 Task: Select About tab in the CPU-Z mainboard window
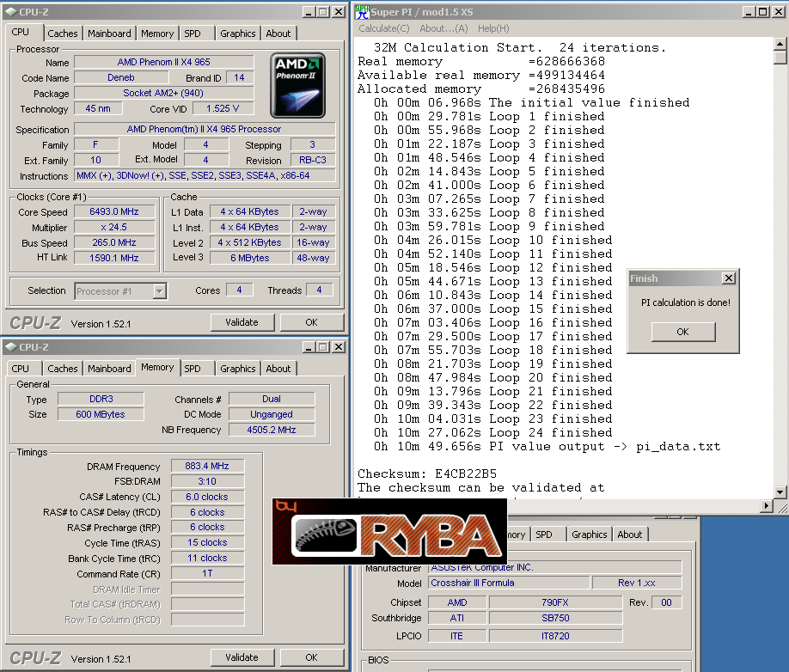tap(629, 535)
